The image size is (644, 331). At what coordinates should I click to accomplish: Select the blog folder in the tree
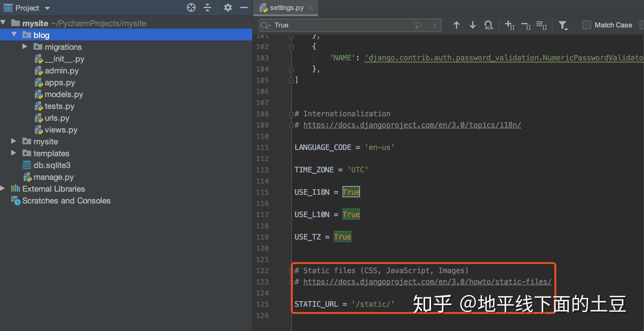click(126, 35)
